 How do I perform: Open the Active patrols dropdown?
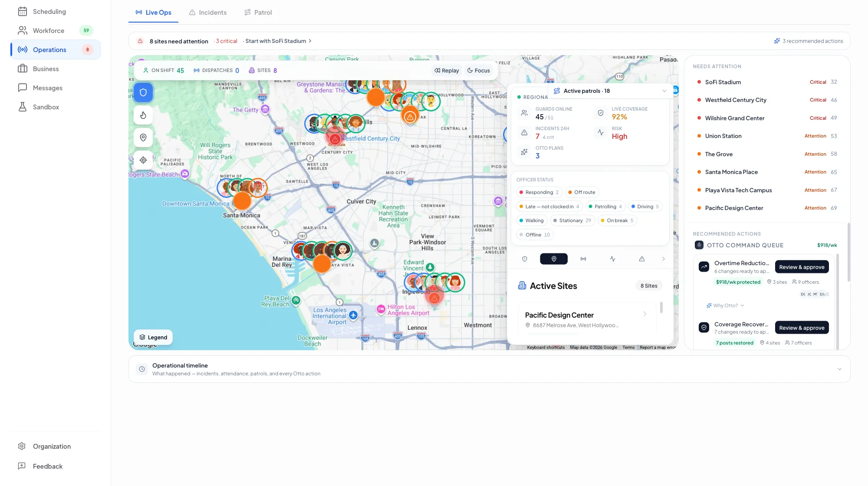610,91
